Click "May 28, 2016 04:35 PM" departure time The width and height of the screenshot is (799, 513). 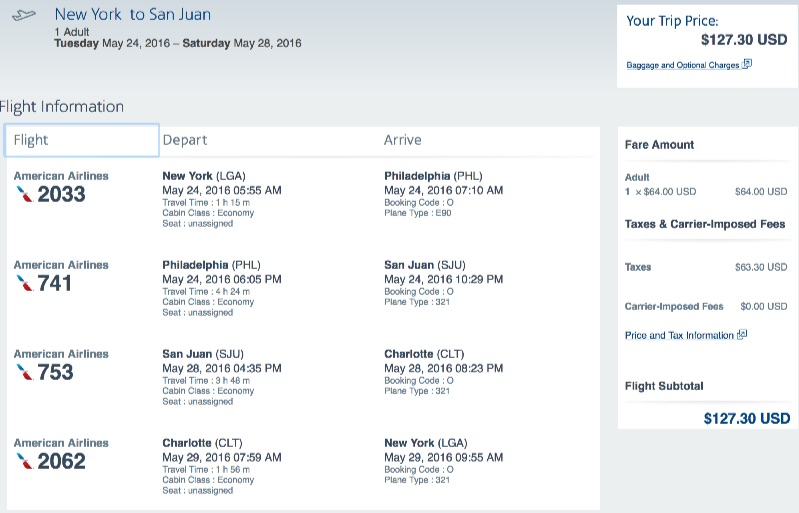pos(222,369)
